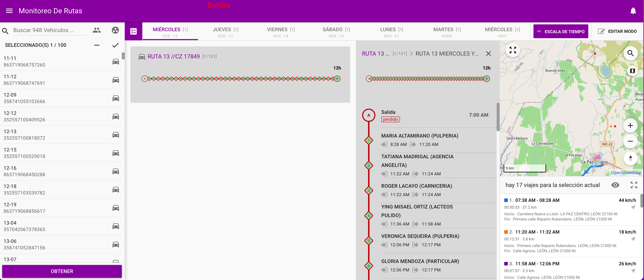Click ESCALA DE TIEMPO button
The height and width of the screenshot is (280, 644).
tap(561, 31)
